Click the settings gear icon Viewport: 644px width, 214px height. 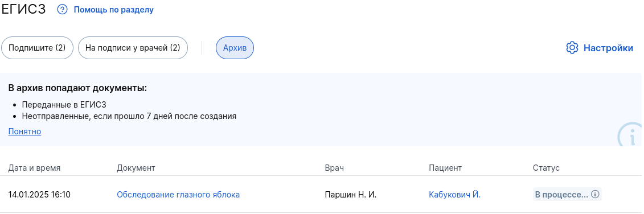click(x=572, y=48)
